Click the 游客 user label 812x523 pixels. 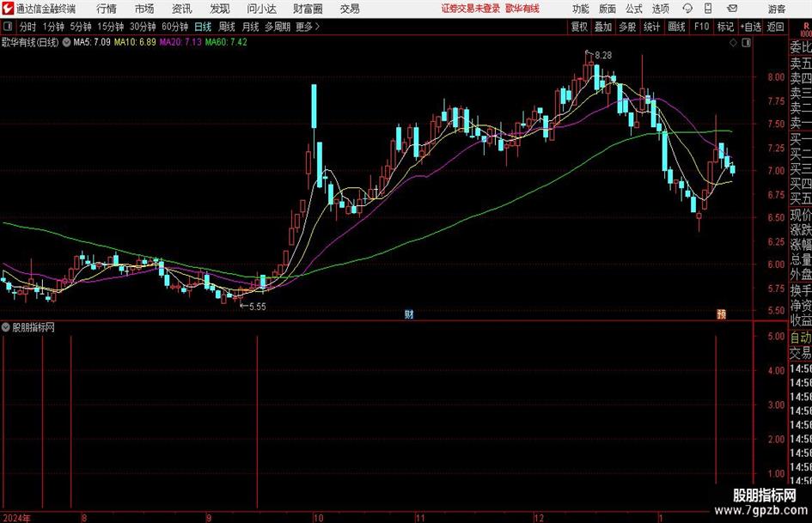(x=776, y=9)
